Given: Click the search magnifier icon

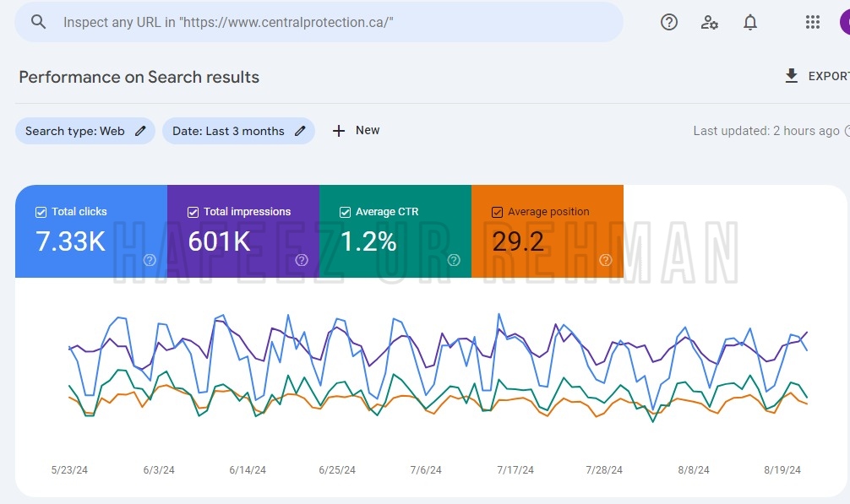Looking at the screenshot, I should 39,22.
